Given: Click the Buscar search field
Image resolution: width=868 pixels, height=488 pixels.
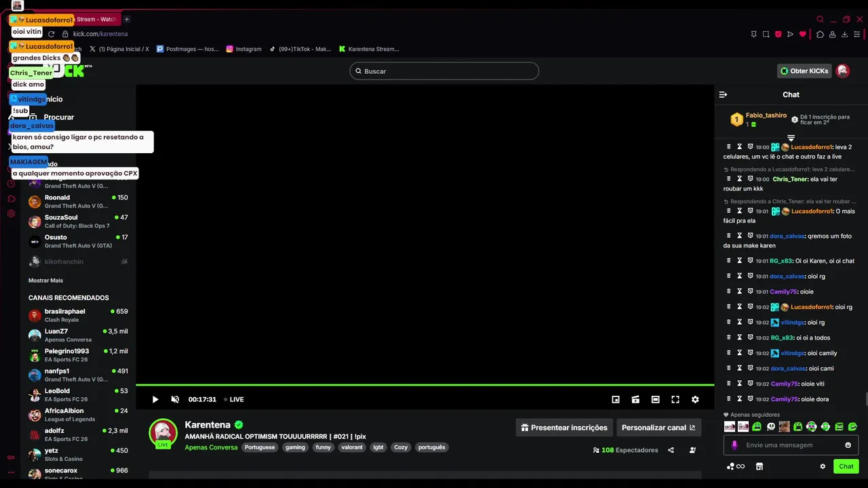Looking at the screenshot, I should [444, 71].
